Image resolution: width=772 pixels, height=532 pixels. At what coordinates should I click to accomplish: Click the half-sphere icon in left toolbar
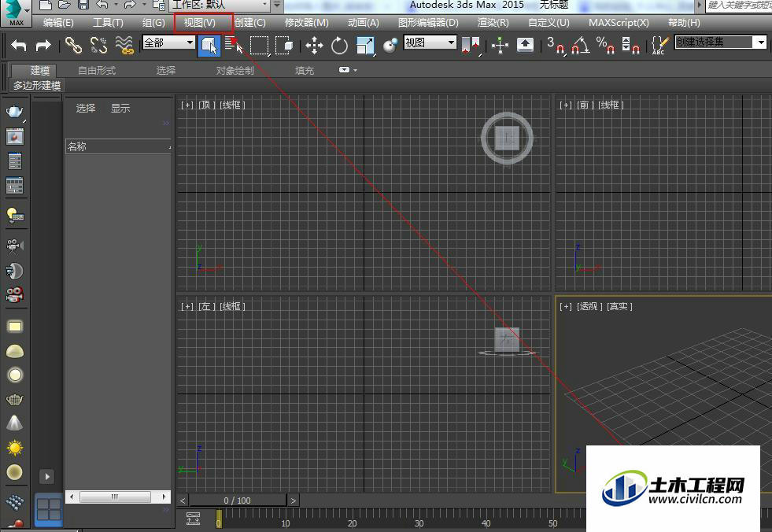pos(15,351)
